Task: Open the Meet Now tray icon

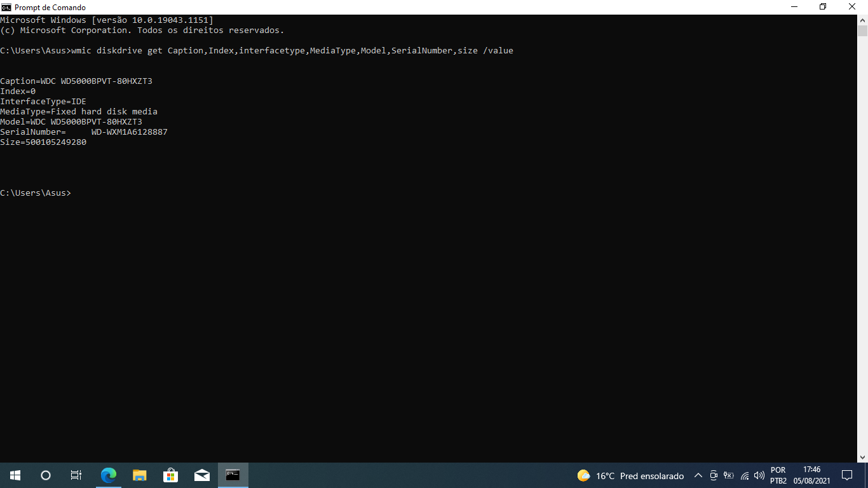Action: point(714,475)
